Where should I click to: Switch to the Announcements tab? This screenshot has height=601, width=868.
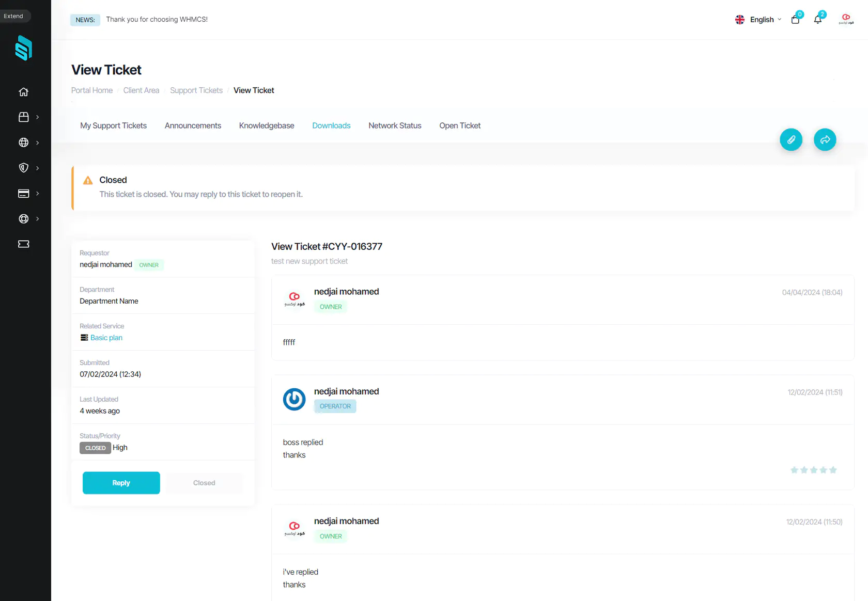pos(193,125)
